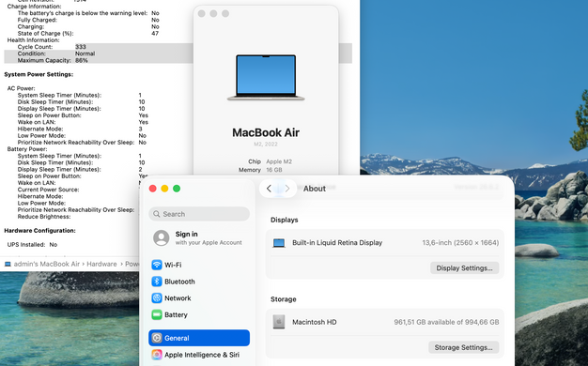Click "Fully Charged:" line in System Information
Screen dimensions: 588x366
coord(88,20)
